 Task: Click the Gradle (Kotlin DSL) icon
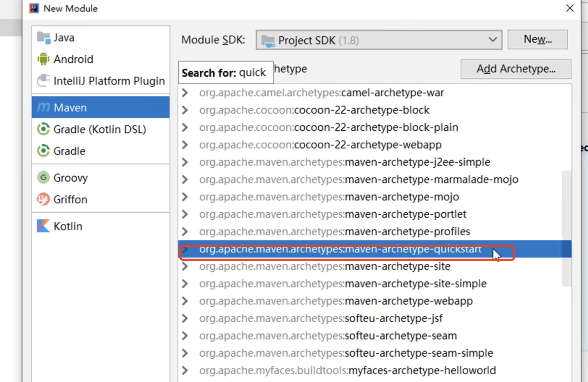coord(43,129)
